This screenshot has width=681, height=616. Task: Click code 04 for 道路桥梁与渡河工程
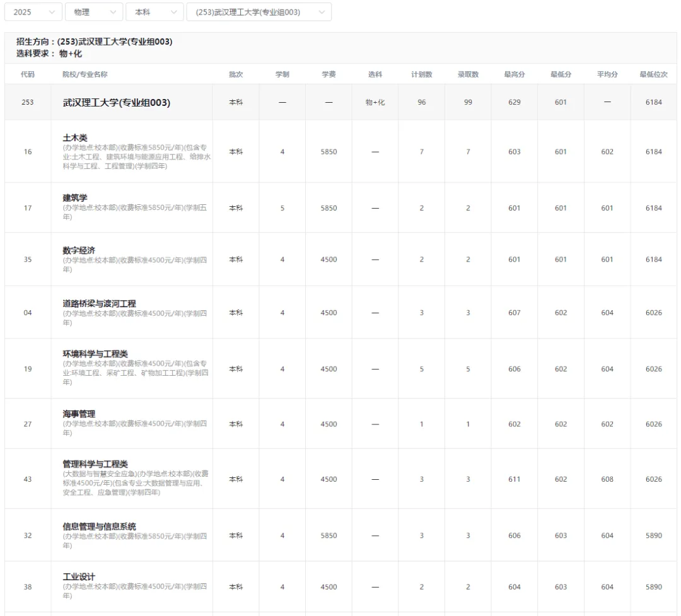pos(28,313)
